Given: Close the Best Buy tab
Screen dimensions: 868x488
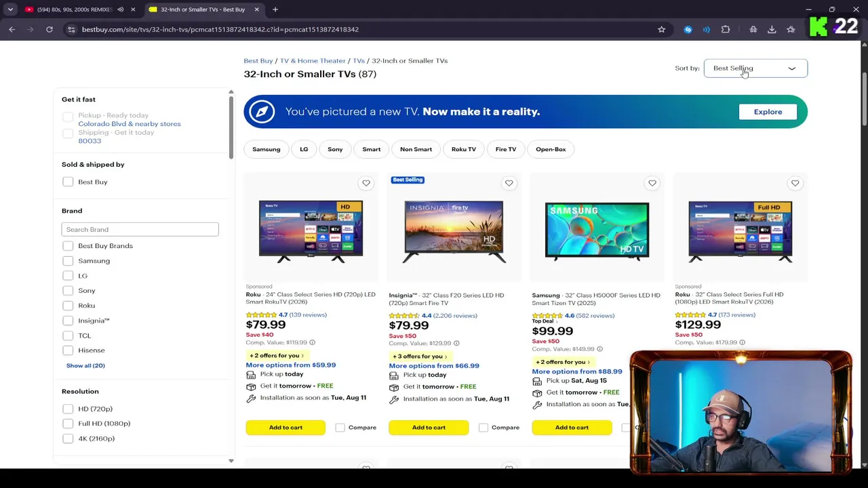Looking at the screenshot, I should tap(257, 9).
